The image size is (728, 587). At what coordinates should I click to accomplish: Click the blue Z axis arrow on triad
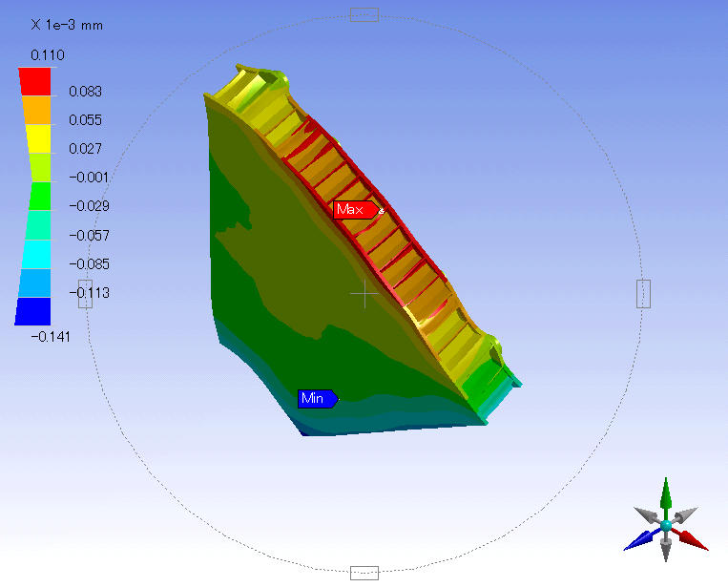click(x=641, y=539)
